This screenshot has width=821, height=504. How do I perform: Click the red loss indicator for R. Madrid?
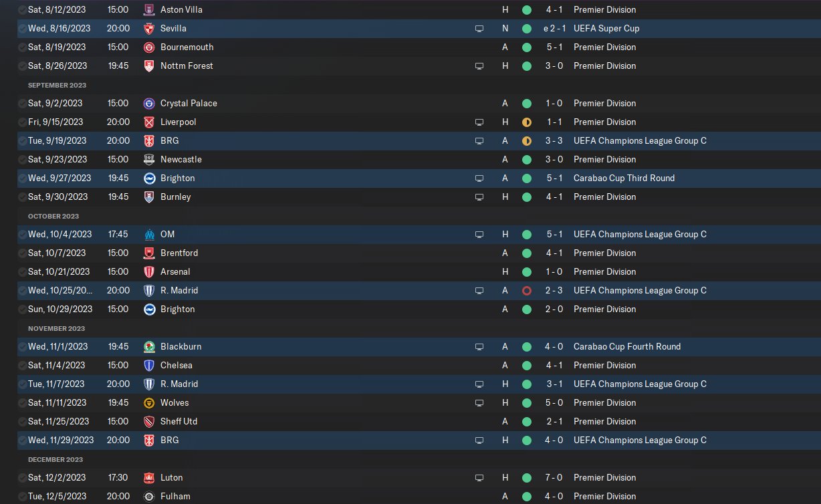527,291
